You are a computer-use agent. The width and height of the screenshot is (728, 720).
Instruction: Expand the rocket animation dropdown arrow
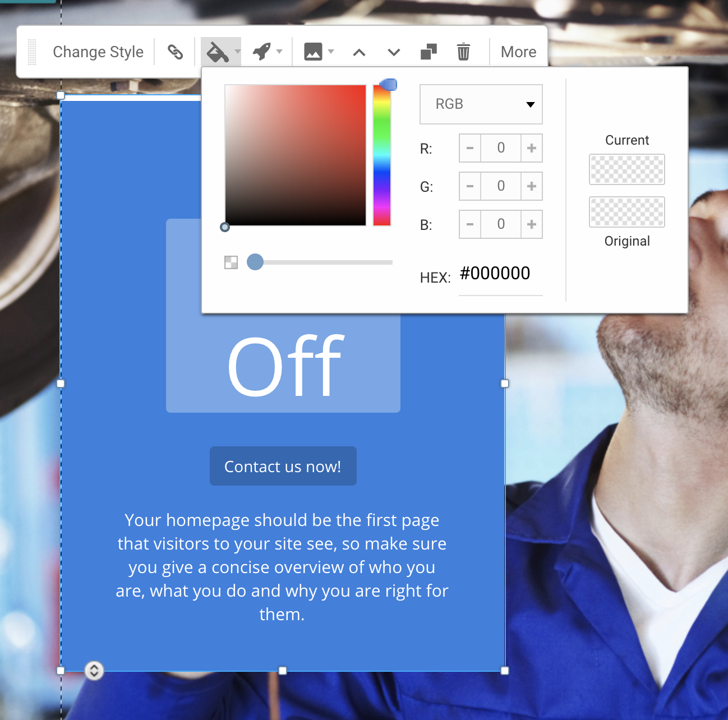(279, 52)
